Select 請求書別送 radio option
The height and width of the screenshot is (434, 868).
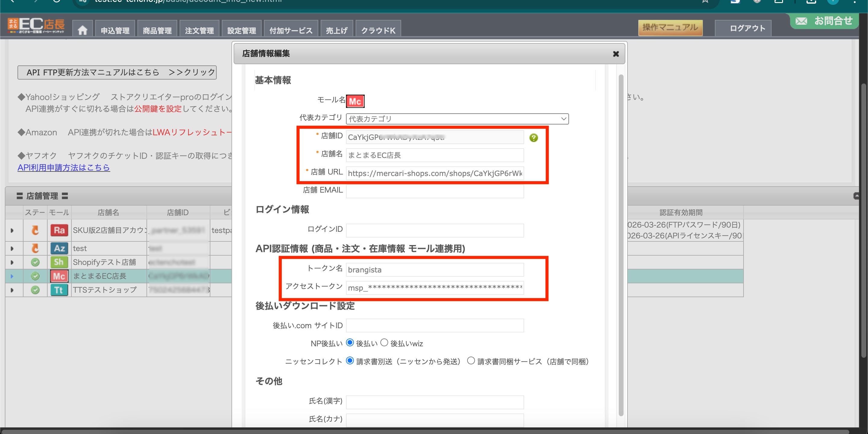pos(350,361)
